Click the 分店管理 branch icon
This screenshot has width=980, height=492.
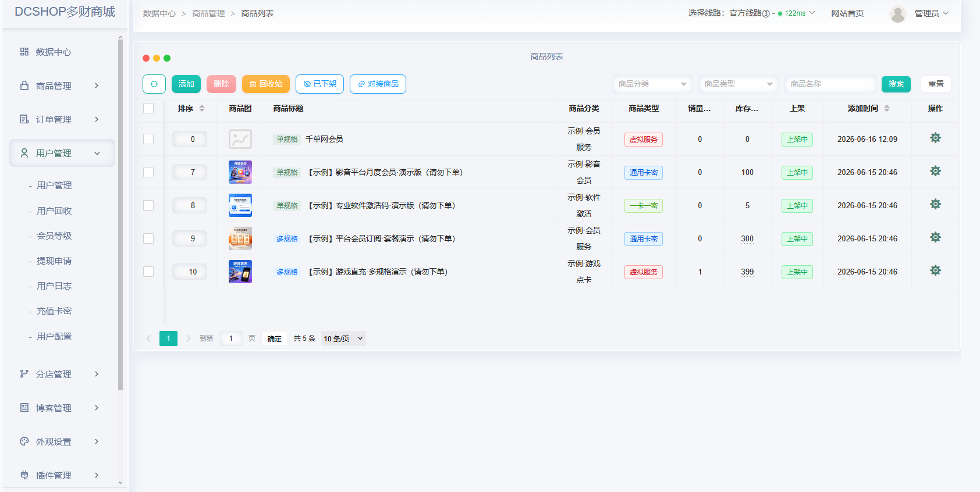point(24,374)
